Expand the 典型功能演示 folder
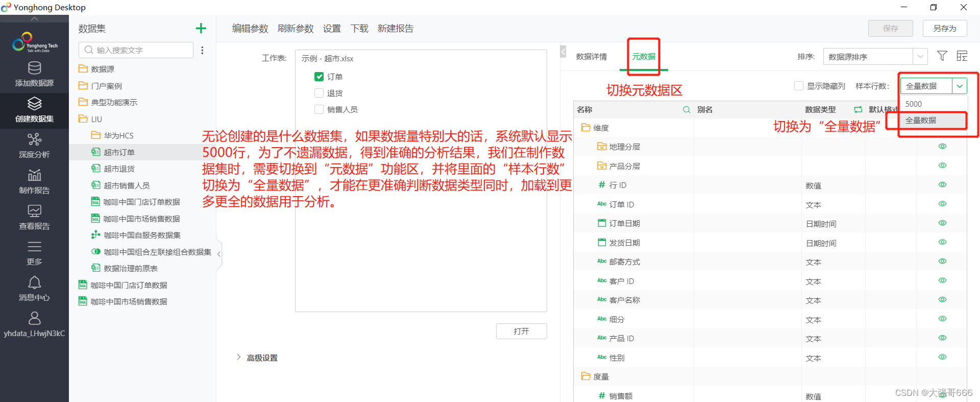The height and width of the screenshot is (402, 980). click(x=108, y=102)
